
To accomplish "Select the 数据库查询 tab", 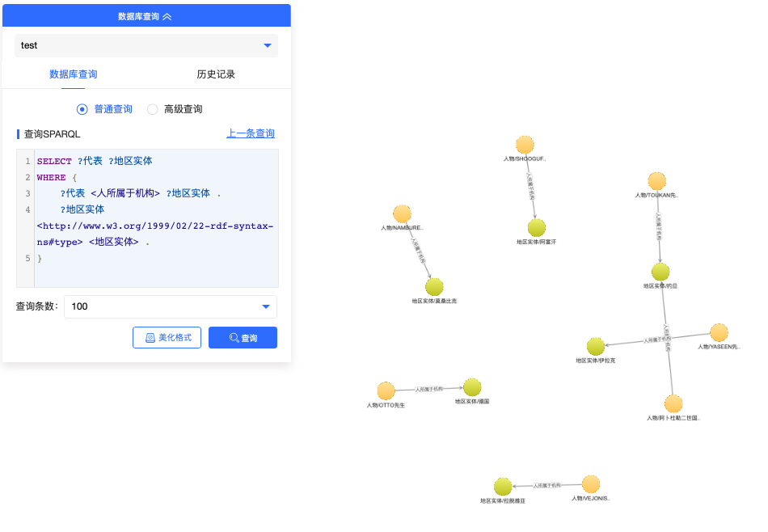I will point(74,74).
